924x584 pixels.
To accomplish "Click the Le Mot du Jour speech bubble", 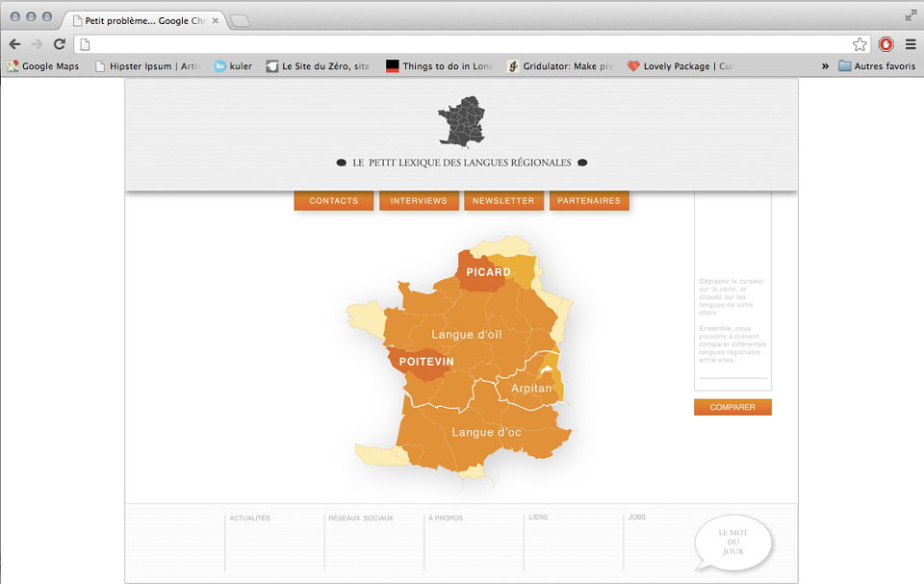I will pyautogui.click(x=733, y=543).
